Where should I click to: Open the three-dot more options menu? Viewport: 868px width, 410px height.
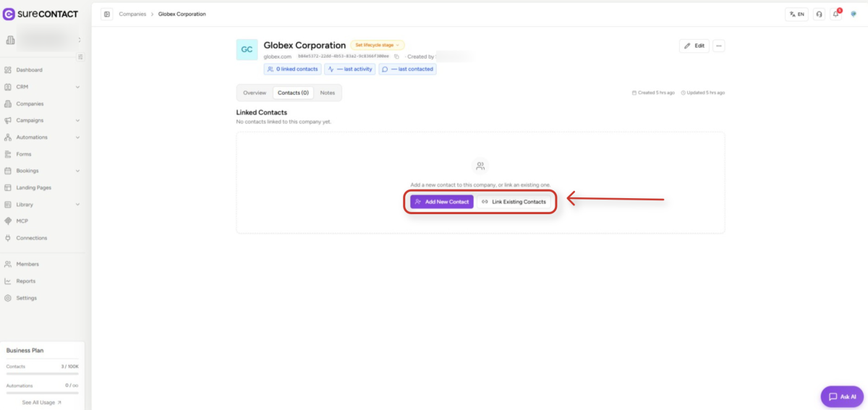coord(718,46)
